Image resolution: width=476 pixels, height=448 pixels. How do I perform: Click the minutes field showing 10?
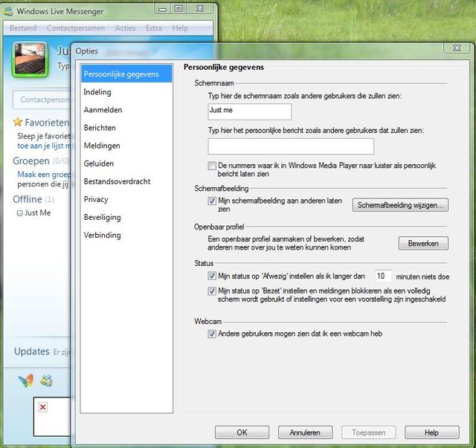point(383,276)
